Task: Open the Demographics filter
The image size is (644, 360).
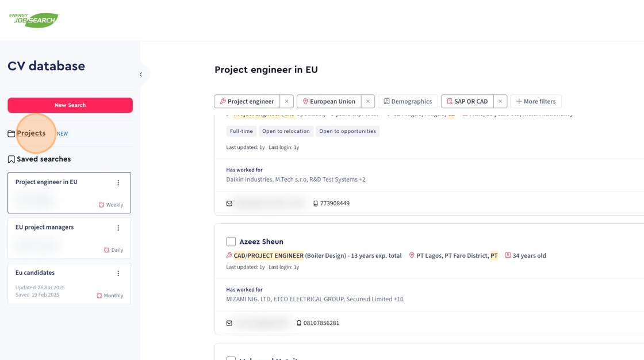Action: coord(408,101)
